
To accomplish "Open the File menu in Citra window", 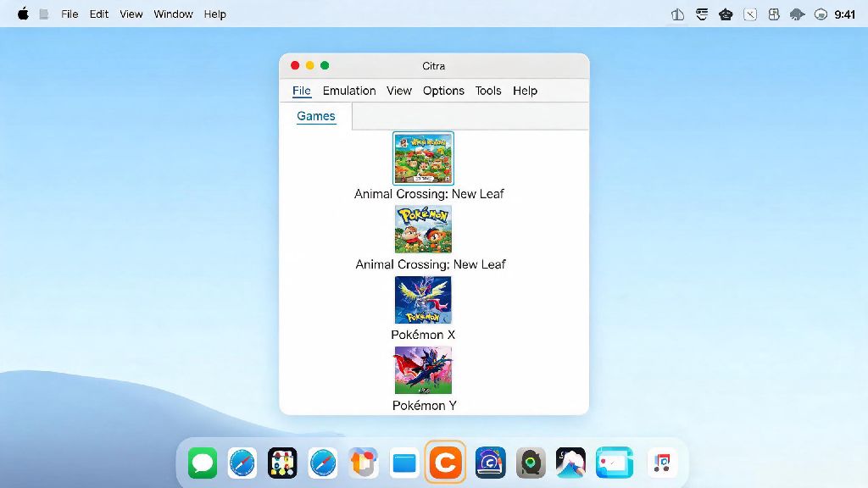I will (x=302, y=91).
